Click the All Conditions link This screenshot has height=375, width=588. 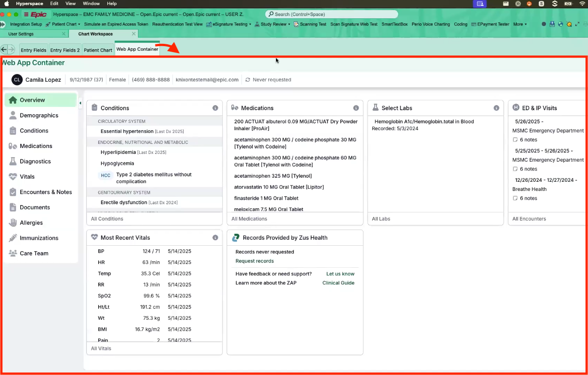107,219
